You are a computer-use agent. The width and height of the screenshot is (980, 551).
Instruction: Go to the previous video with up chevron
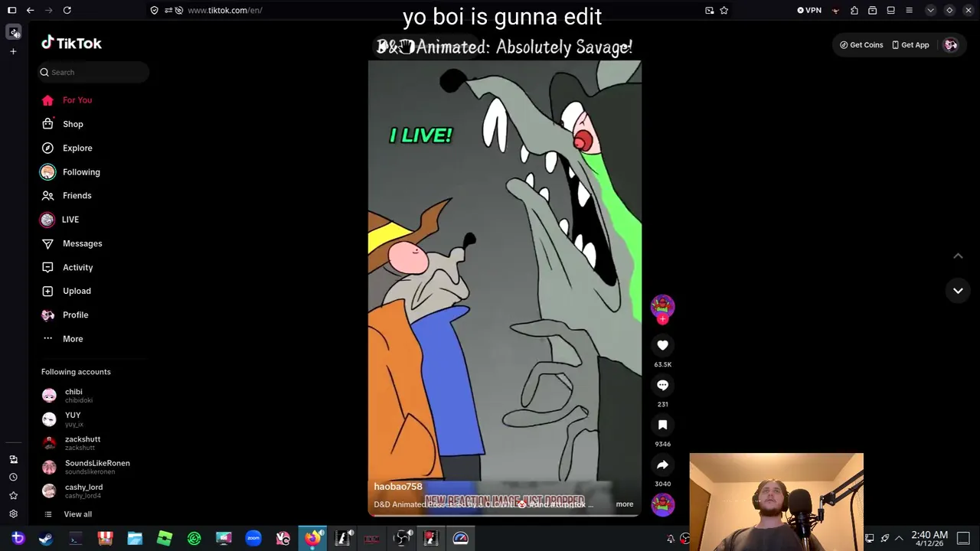click(958, 256)
